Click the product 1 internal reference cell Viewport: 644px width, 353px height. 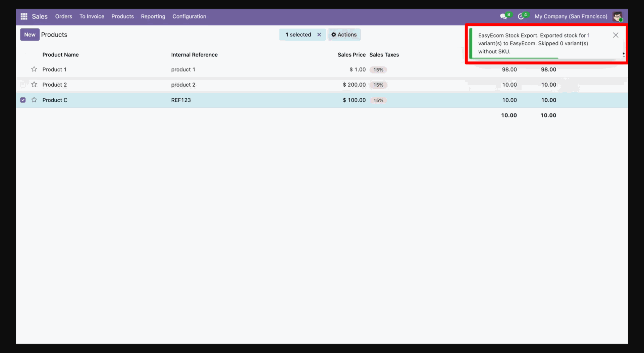tap(183, 70)
